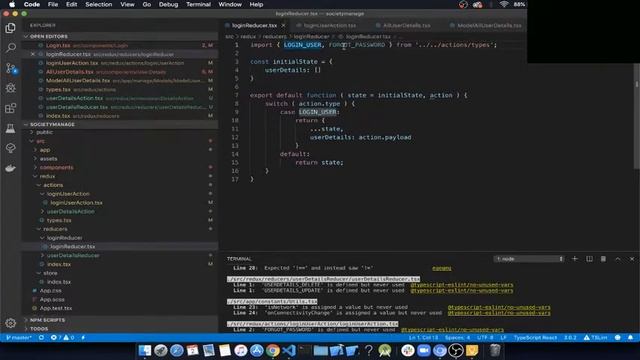This screenshot has height=360, width=640.
Task: Open the Search view in activity bar
Action: (11, 48)
